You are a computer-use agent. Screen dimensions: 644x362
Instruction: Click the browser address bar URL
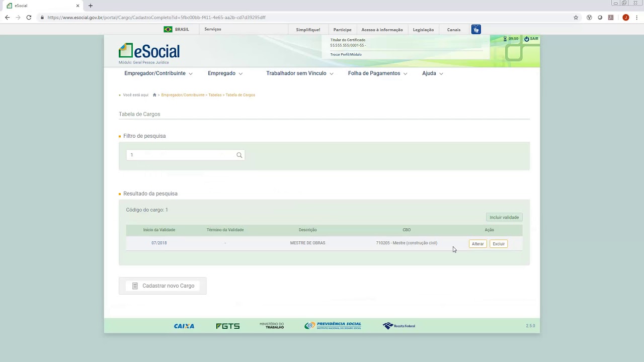(x=156, y=18)
